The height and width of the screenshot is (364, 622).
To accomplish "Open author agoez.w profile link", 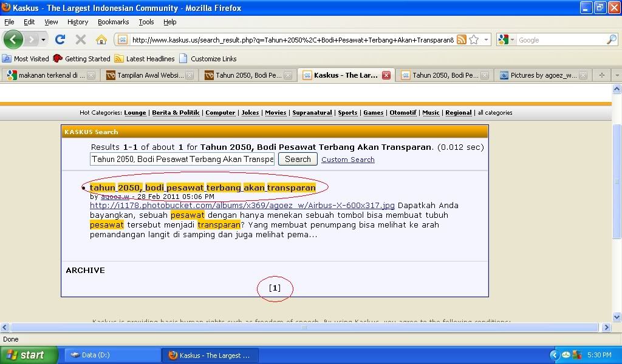I will pos(115,197).
